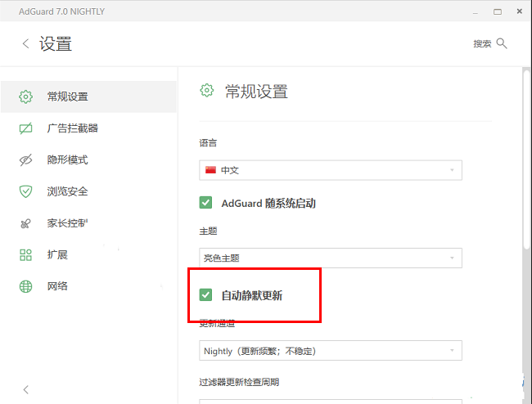Click the crossed-eye stealth mode icon

[26, 159]
